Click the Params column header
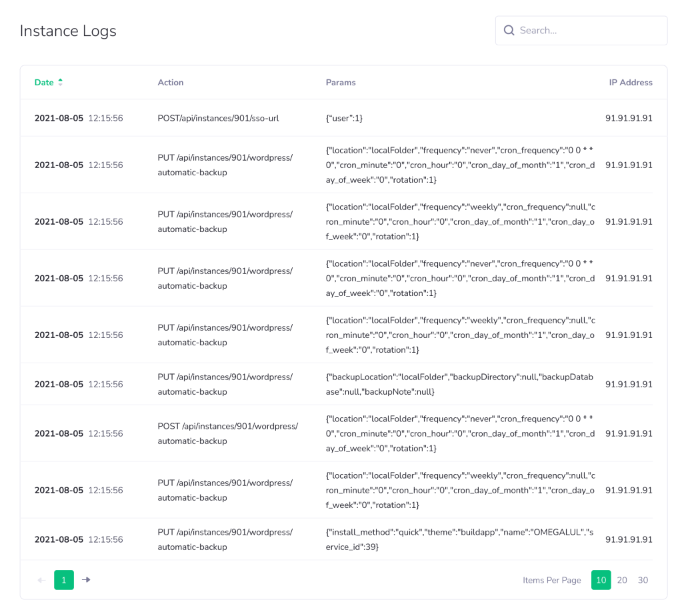The width and height of the screenshot is (688, 616). pos(341,82)
